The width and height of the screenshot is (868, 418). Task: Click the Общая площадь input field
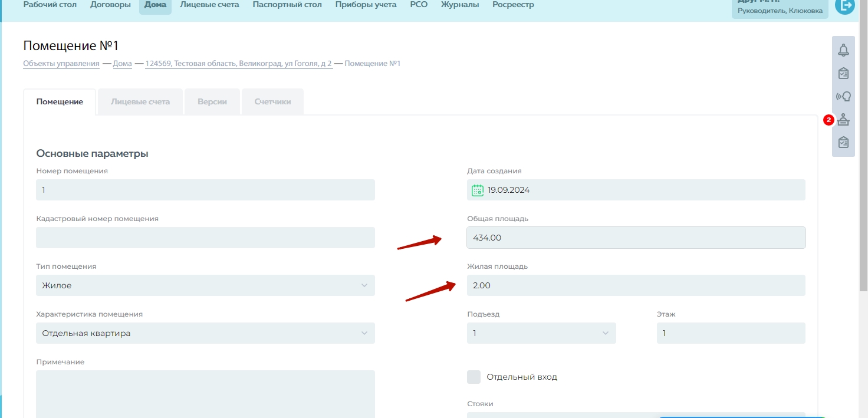636,238
